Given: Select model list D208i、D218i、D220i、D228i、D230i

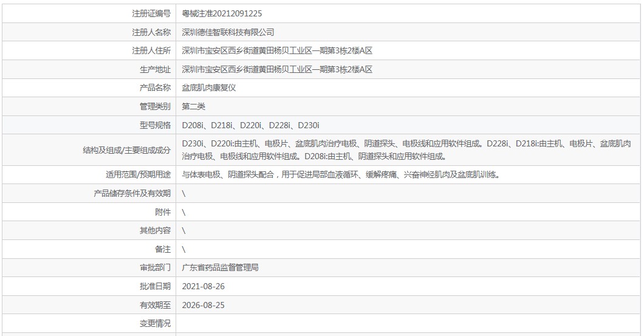Looking at the screenshot, I should 250,125.
